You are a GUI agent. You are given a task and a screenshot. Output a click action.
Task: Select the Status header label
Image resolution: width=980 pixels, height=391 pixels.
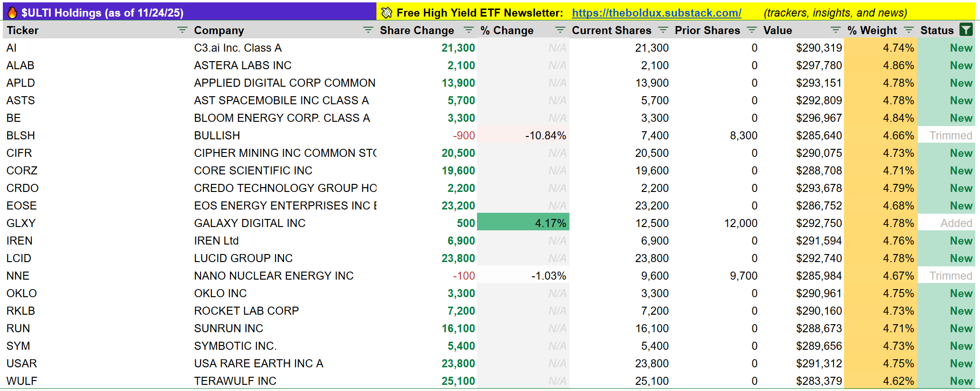click(x=937, y=30)
